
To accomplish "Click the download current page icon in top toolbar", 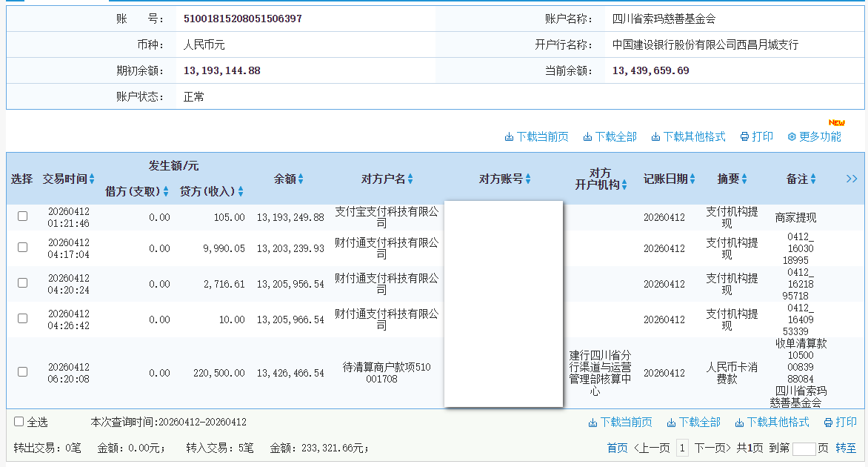I will [x=509, y=136].
